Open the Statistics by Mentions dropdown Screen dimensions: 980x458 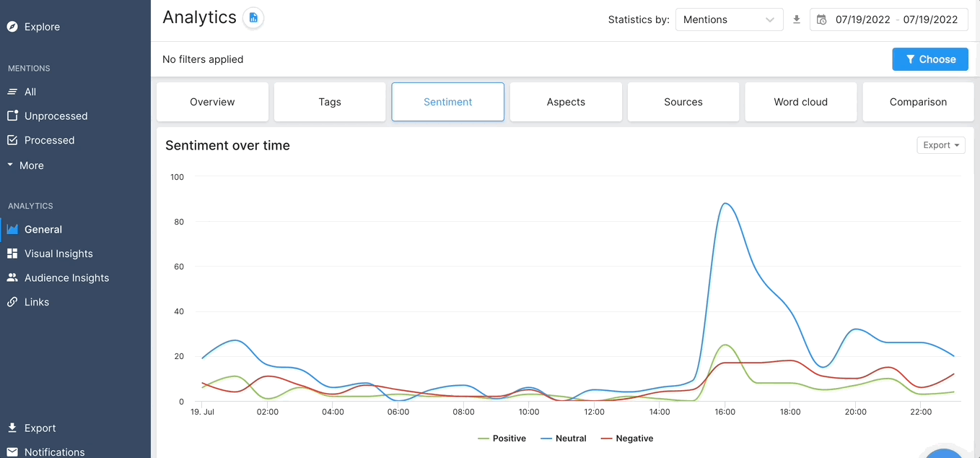point(730,20)
